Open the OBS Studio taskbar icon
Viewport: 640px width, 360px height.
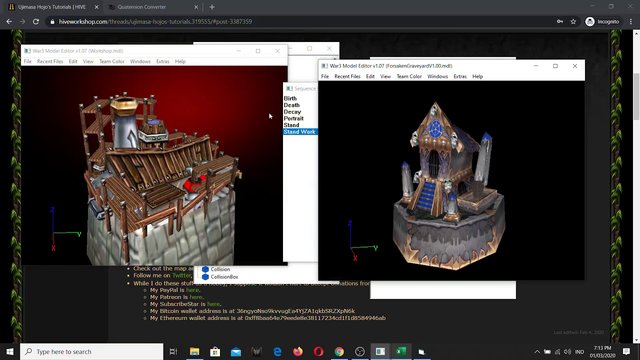tap(360, 351)
